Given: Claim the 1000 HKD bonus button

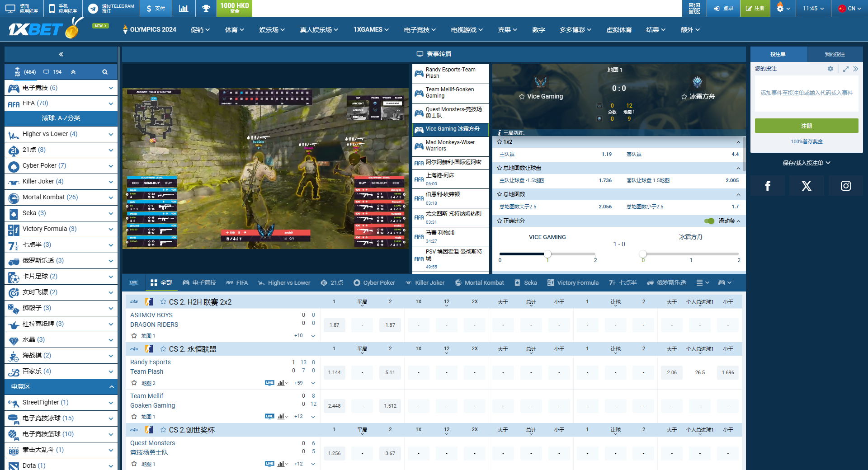Looking at the screenshot, I should 235,8.
